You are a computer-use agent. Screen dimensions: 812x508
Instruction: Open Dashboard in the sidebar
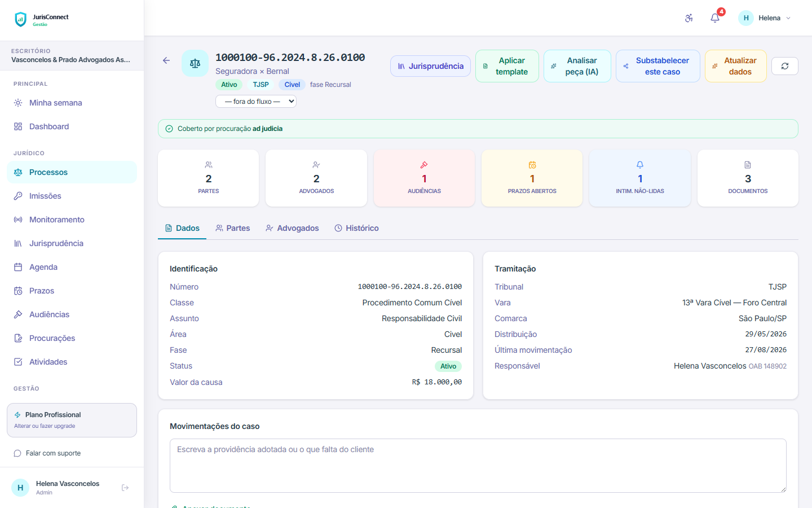[x=72, y=126]
